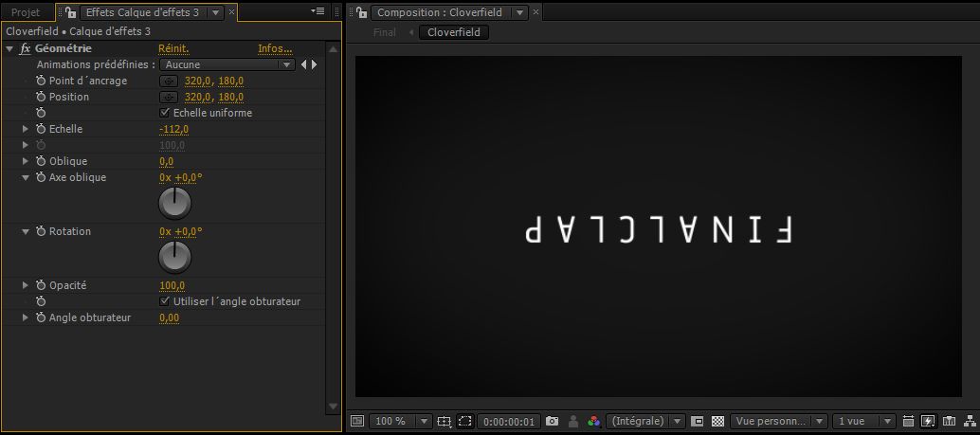
Task: Open the 1 vue layout dropdown
Action: (863, 421)
